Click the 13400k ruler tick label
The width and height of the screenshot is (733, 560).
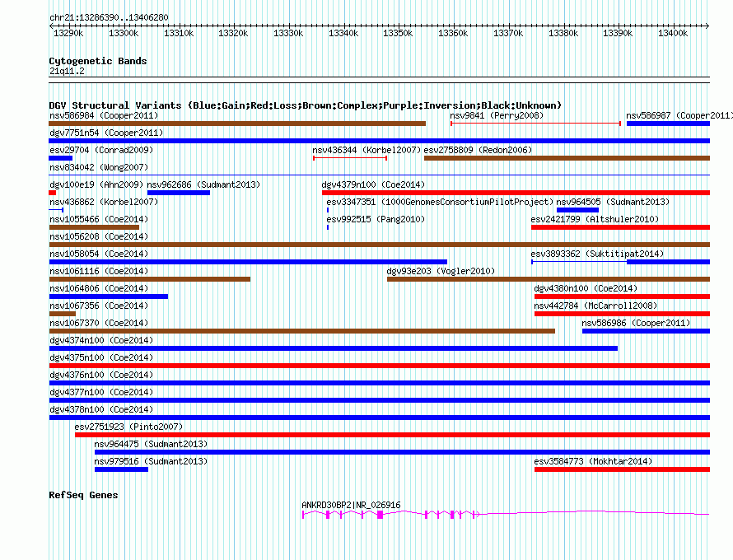click(x=673, y=33)
